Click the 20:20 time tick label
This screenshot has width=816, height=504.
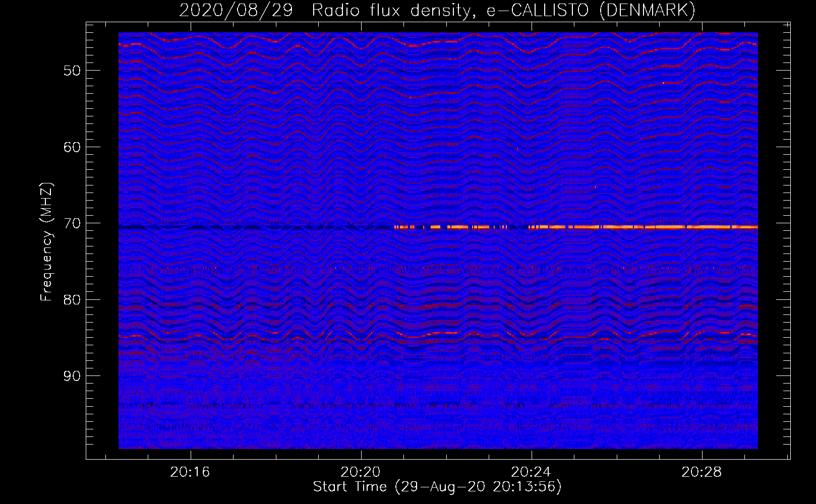pyautogui.click(x=361, y=472)
